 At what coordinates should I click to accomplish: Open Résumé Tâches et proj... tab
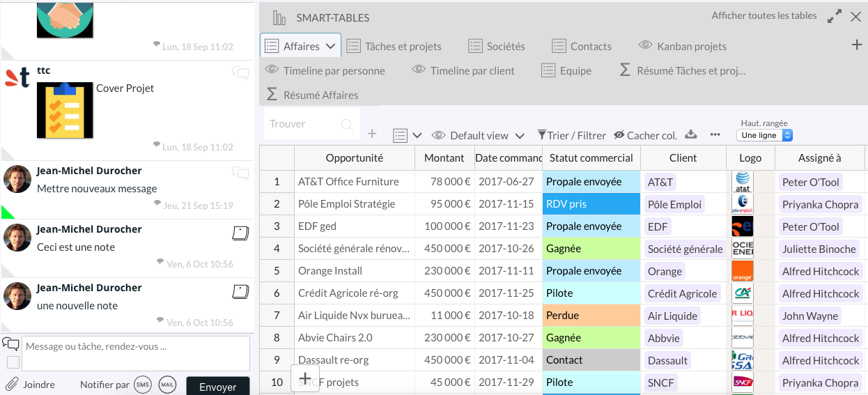[x=683, y=70]
